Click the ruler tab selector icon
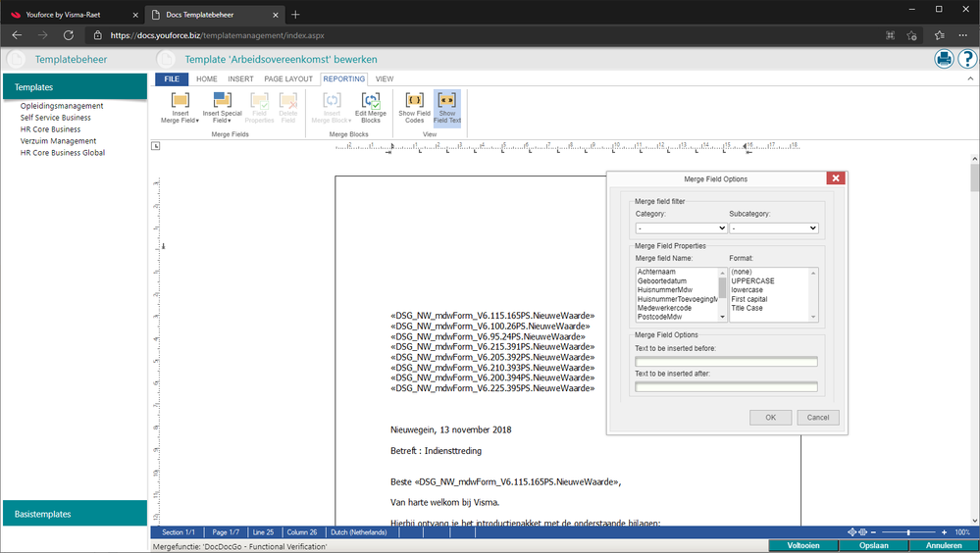This screenshot has height=553, width=980. coord(155,147)
